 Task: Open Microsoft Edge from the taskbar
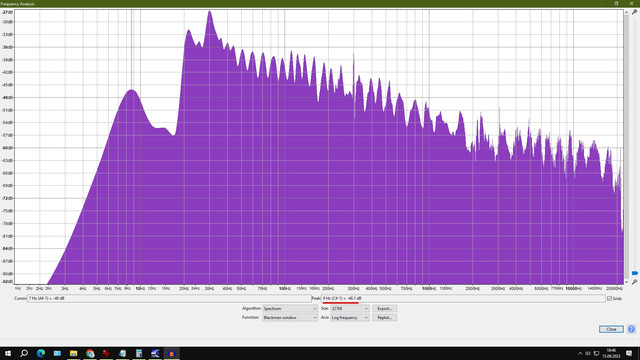click(41, 353)
